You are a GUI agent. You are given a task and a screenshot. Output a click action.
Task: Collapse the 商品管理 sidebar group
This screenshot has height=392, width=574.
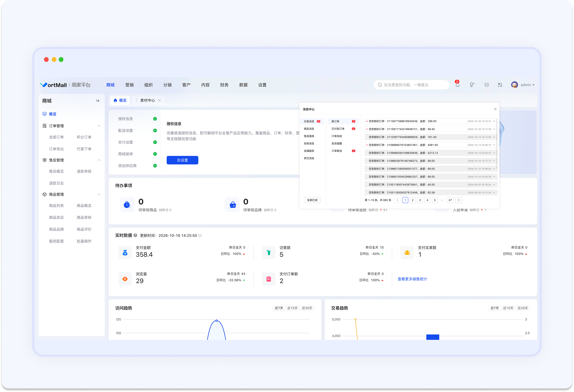coord(99,194)
